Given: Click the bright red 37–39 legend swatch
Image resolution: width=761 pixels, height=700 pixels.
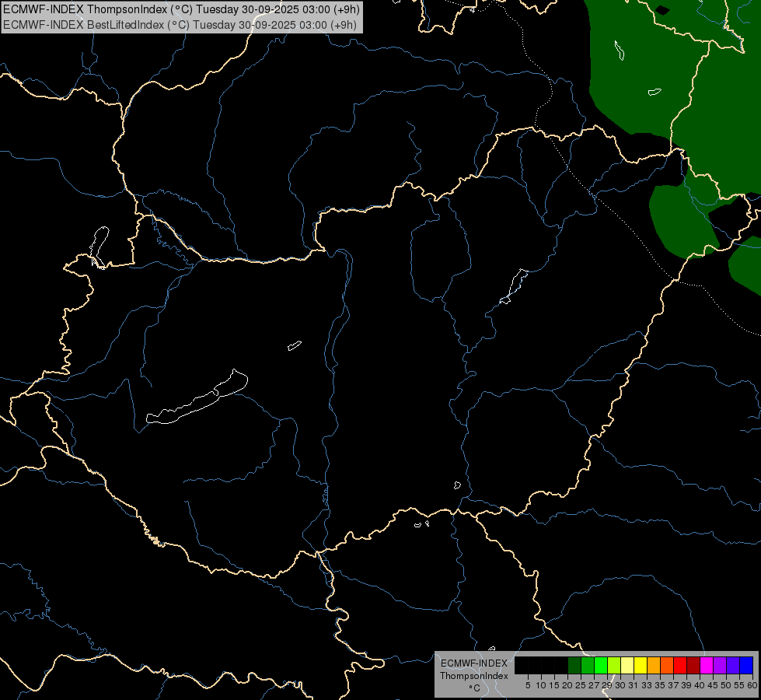Looking at the screenshot, I should 680,665.
